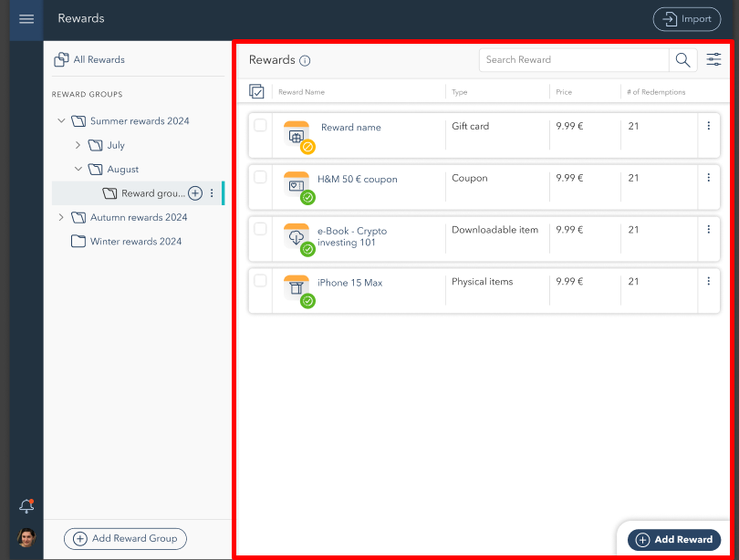Open the three-dot menu on Reward group row
Viewport: 739px width, 560px height.
[212, 193]
